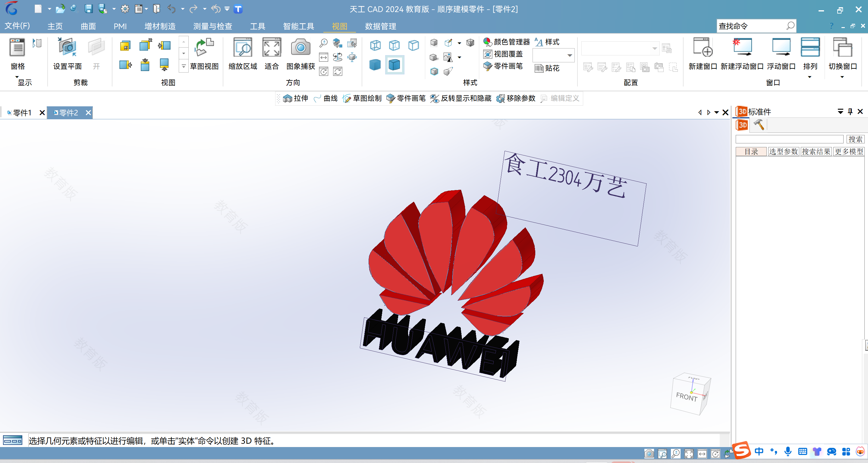868x463 pixels.
Task: Click the FRONT face of the view cube
Action: coord(687,397)
